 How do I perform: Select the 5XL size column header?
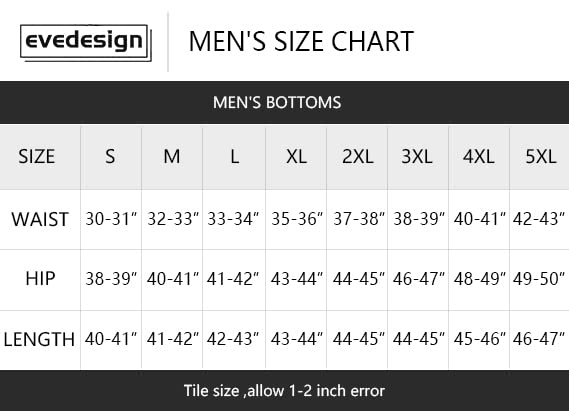tap(541, 157)
